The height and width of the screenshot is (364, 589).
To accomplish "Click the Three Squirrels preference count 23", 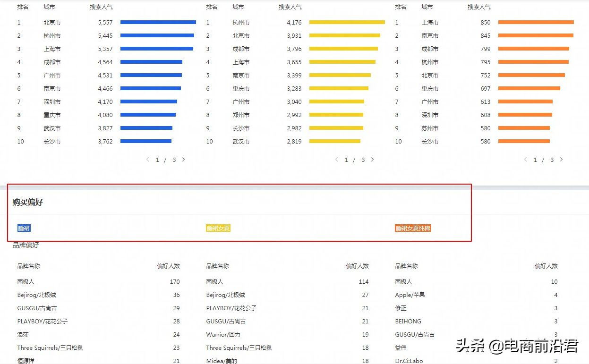I will (177, 348).
